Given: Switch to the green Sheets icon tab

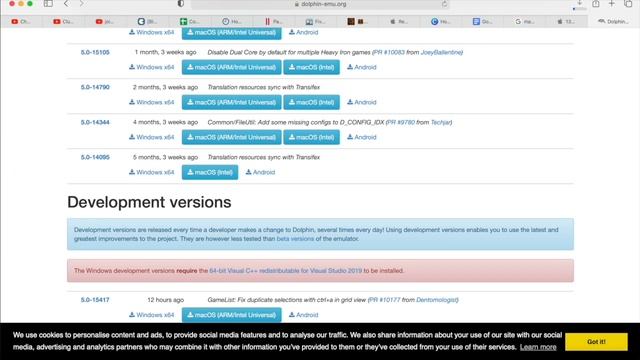Looking at the screenshot, I should (x=189, y=21).
